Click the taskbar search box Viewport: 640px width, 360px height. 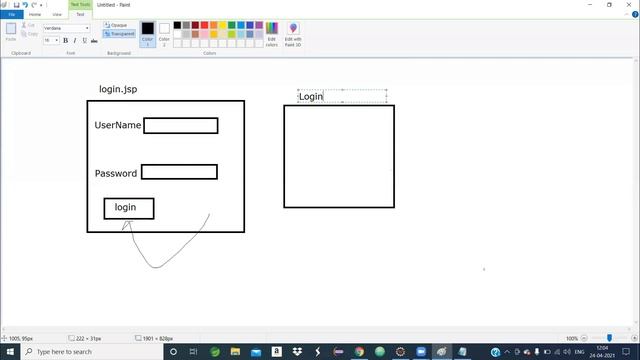(92, 351)
